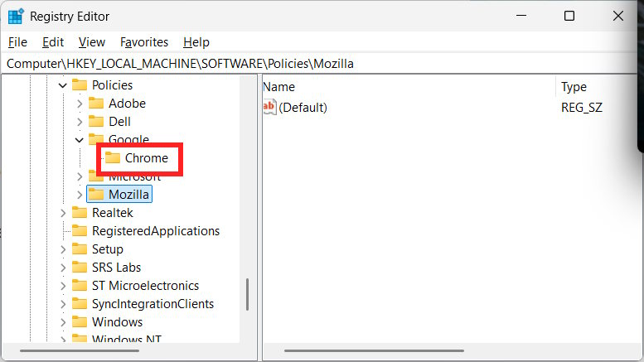Expand the Realtek key
This screenshot has height=362, width=644.
pos(63,213)
